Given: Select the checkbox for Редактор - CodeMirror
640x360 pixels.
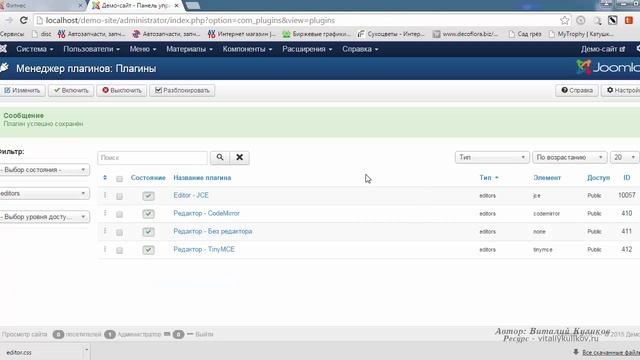Looking at the screenshot, I should pos(119,214).
